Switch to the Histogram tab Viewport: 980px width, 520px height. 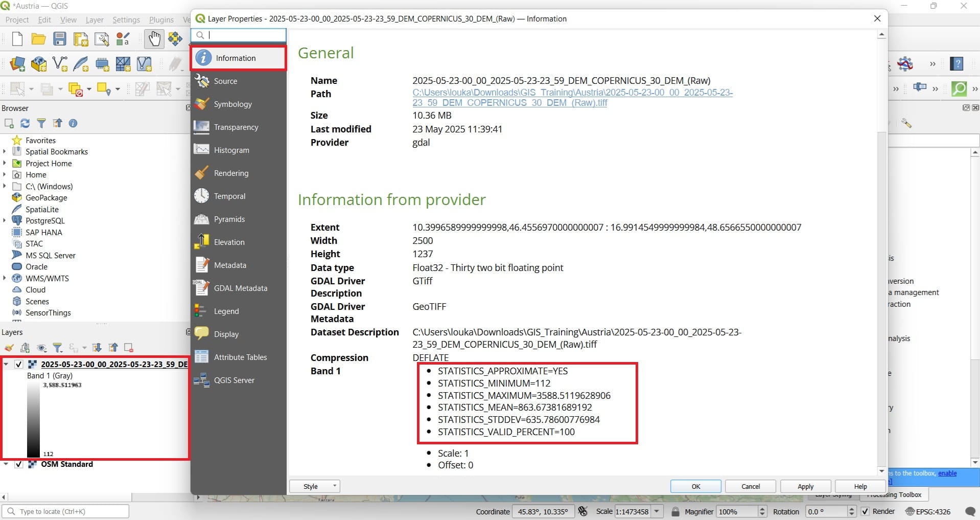[238, 150]
